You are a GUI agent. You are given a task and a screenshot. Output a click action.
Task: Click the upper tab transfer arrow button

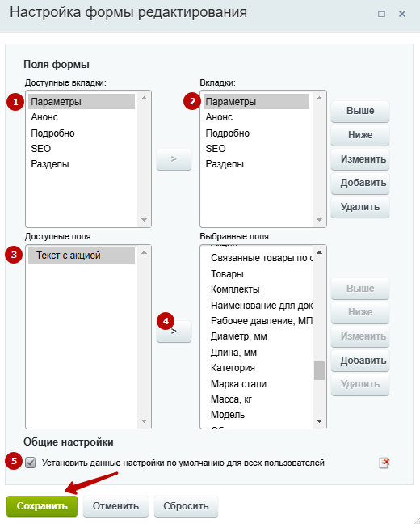tap(174, 159)
